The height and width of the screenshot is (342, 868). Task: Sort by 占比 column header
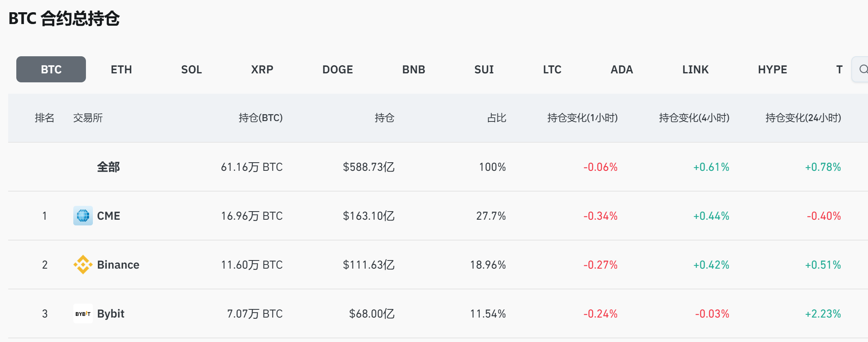coord(497,118)
